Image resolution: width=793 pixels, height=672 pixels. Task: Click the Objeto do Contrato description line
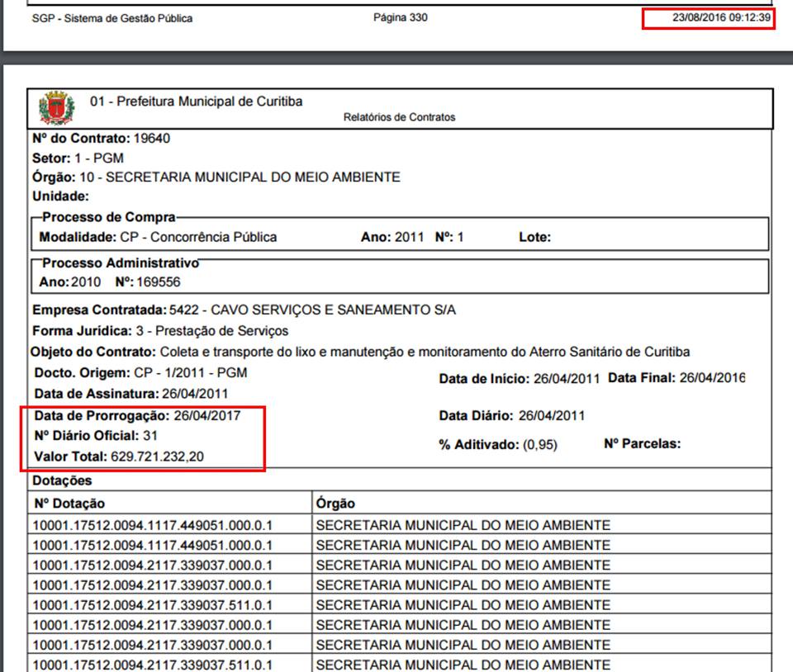tap(361, 352)
